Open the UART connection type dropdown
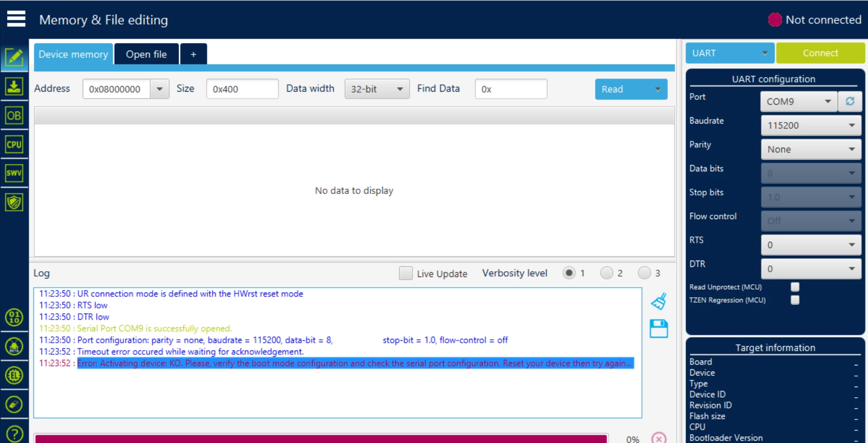Viewport: 868px width, 443px height. click(730, 53)
